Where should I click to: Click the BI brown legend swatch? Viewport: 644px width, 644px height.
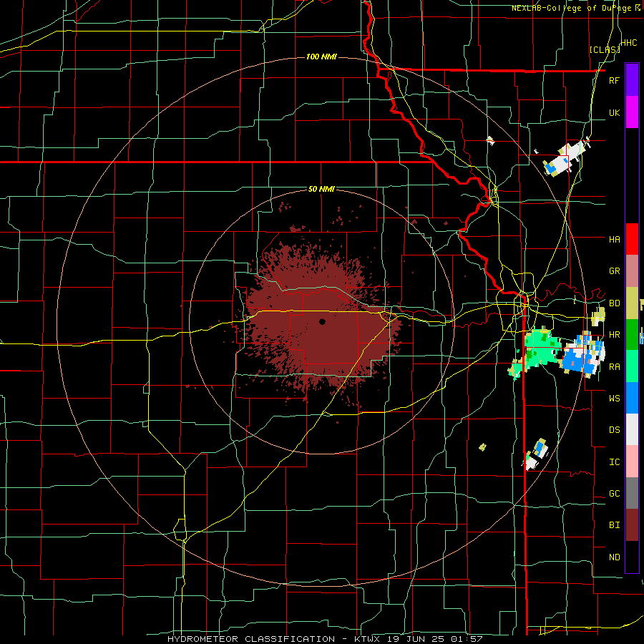pos(632,525)
